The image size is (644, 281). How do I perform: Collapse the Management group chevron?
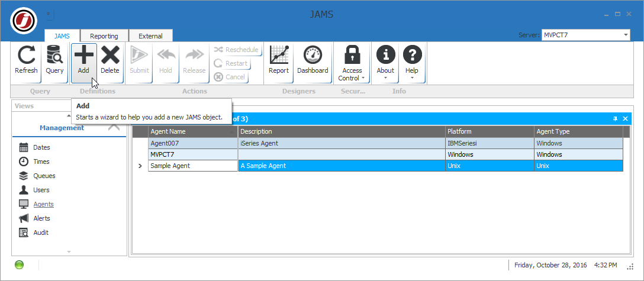114,127
